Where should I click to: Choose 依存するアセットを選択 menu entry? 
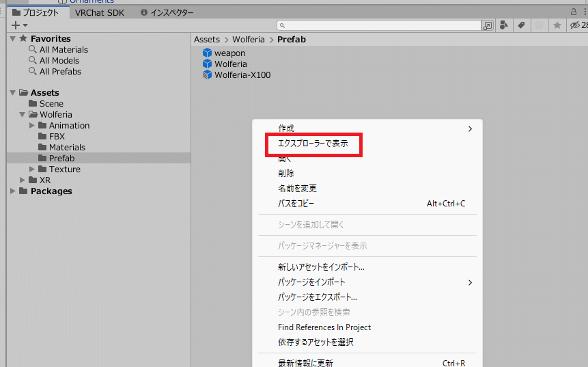[367, 342]
